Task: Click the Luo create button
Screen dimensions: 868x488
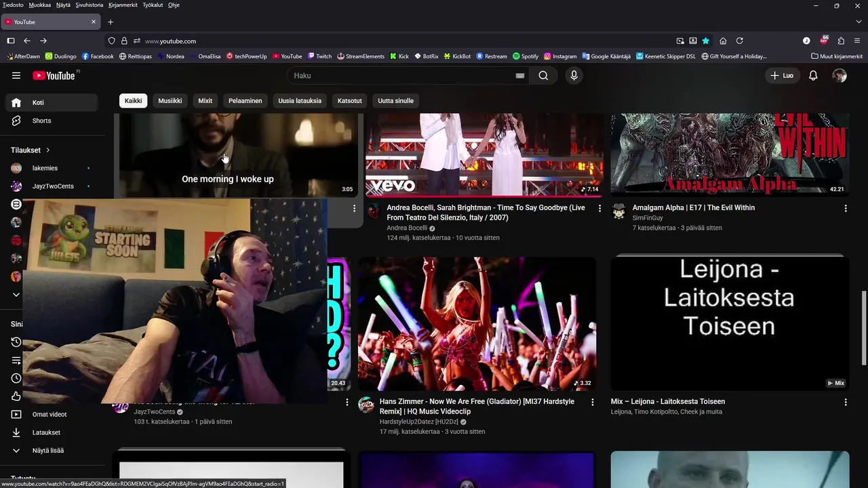Action: point(782,75)
